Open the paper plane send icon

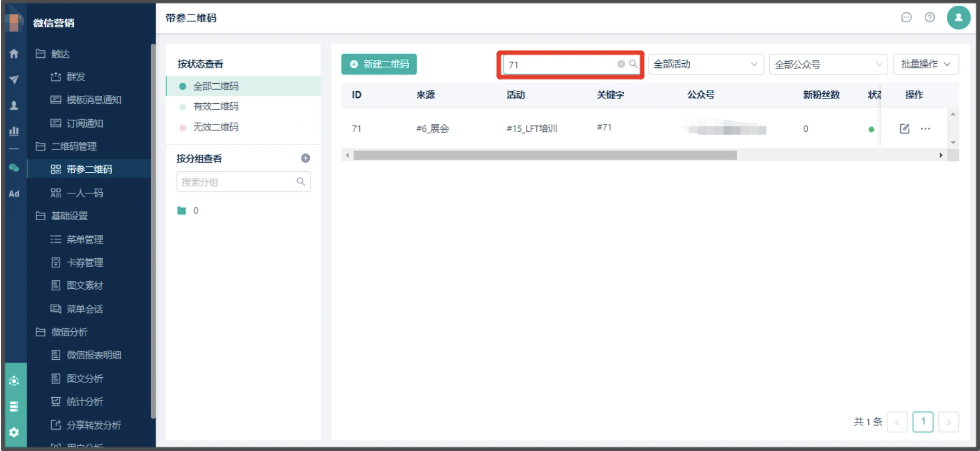coord(14,80)
